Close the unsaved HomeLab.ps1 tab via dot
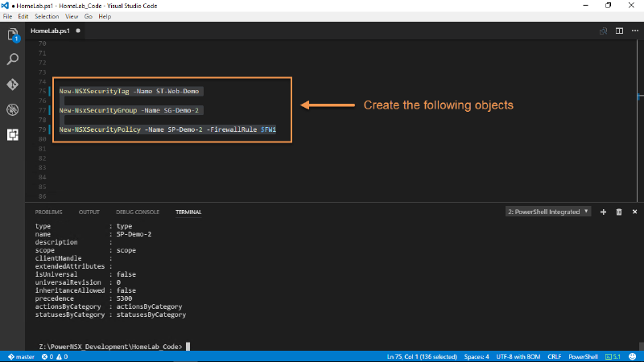 tap(78, 31)
